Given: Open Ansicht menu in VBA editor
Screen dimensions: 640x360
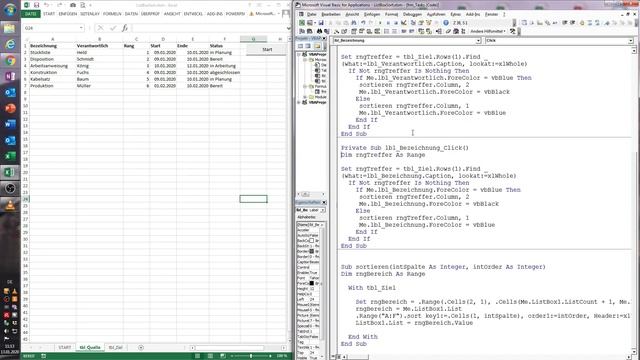Looking at the screenshot, I should [x=352, y=14].
